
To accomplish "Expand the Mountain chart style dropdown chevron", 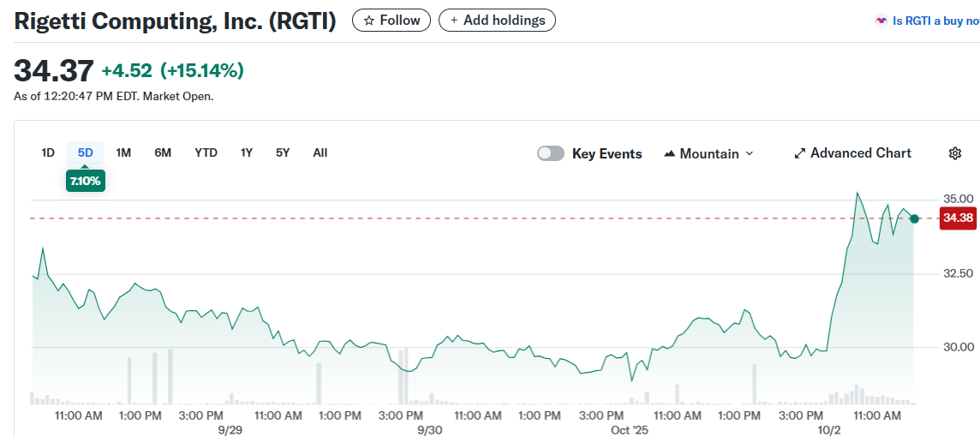I will click(x=750, y=153).
